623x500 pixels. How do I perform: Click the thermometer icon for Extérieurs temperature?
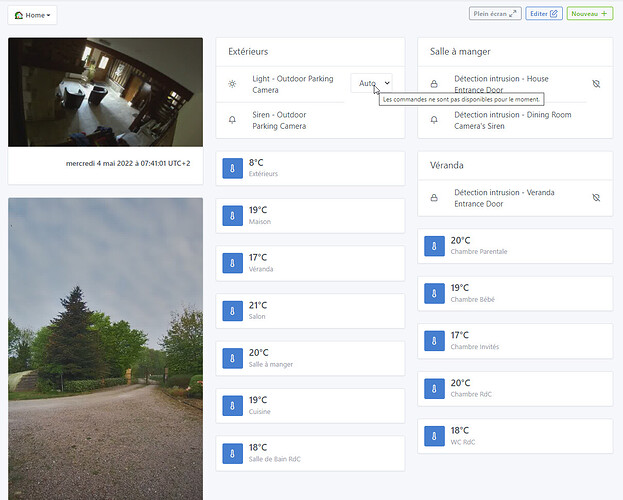[x=233, y=167]
